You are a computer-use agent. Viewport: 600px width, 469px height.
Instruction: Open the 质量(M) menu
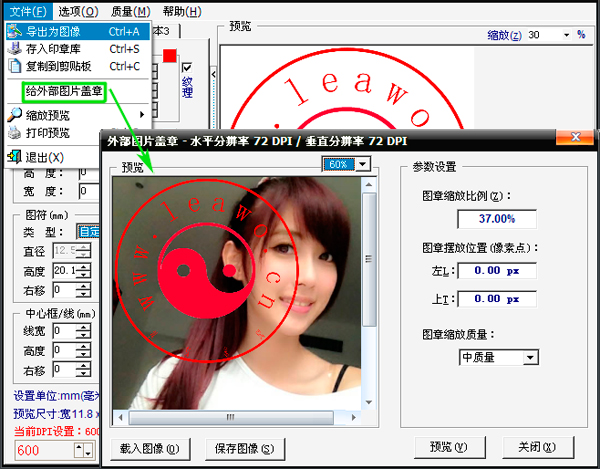[130, 11]
